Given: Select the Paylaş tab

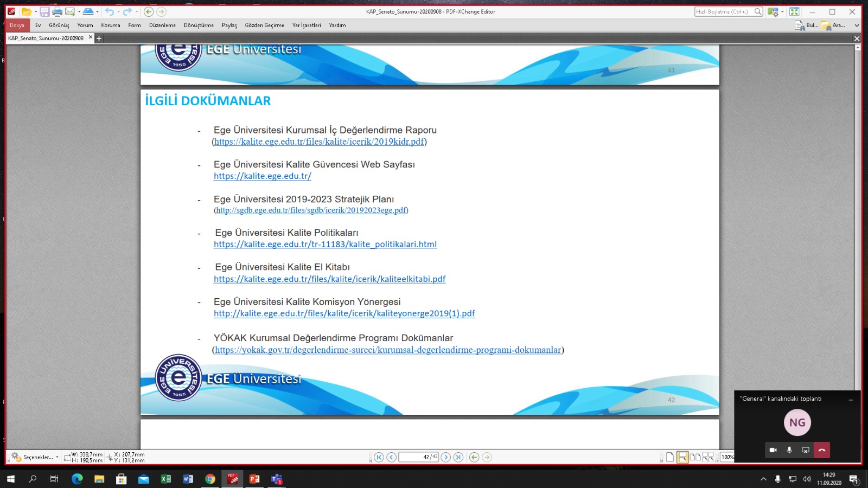Looking at the screenshot, I should pyautogui.click(x=229, y=25).
